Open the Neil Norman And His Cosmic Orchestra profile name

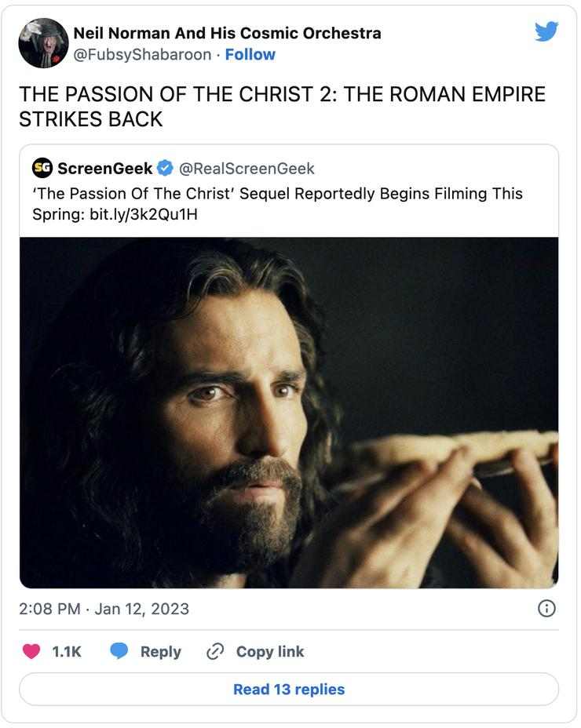point(227,33)
